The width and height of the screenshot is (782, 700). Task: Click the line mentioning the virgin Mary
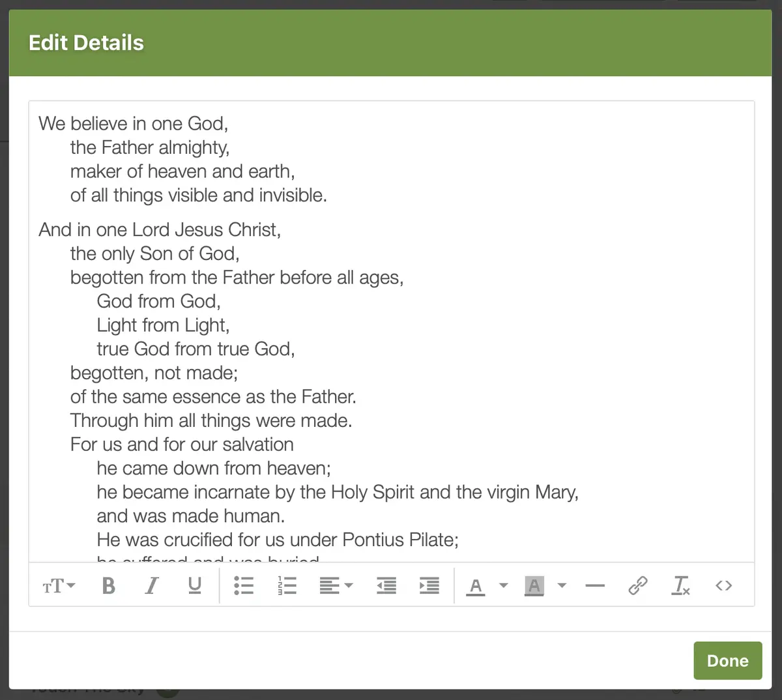(x=338, y=492)
